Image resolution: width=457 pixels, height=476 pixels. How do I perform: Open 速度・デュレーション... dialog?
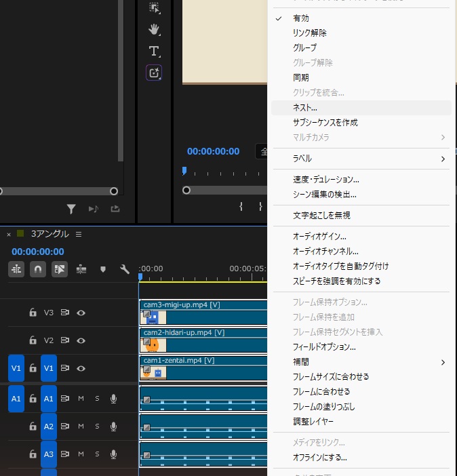[361, 180]
